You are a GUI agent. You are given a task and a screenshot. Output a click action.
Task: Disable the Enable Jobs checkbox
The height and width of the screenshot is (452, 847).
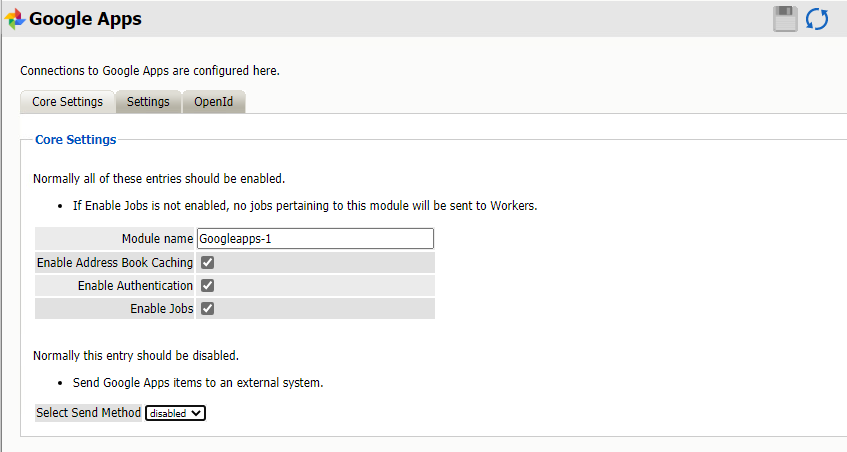coord(208,309)
